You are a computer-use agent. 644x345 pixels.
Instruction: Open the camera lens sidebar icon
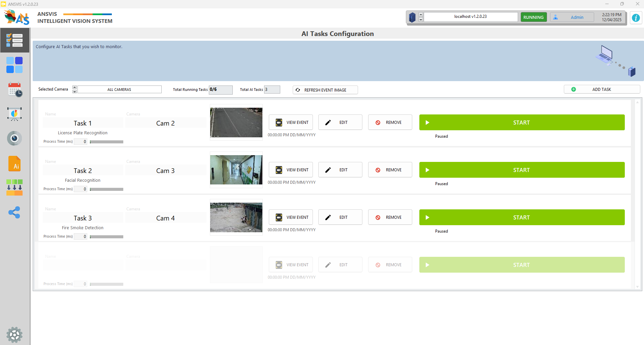(x=14, y=138)
